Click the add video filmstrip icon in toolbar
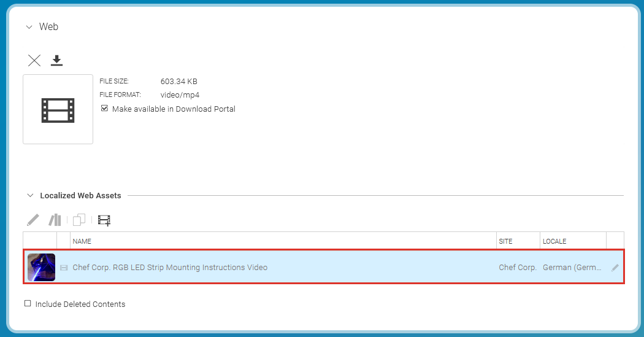The image size is (644, 337). (104, 220)
